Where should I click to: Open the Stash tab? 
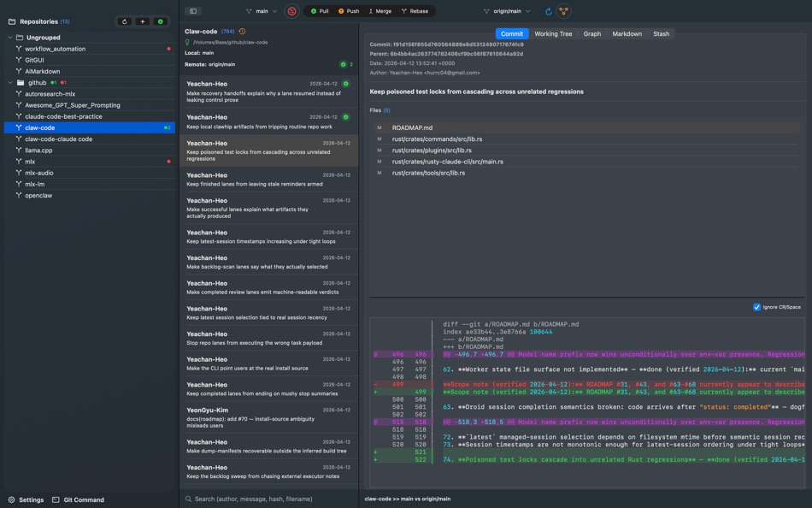[x=661, y=34]
